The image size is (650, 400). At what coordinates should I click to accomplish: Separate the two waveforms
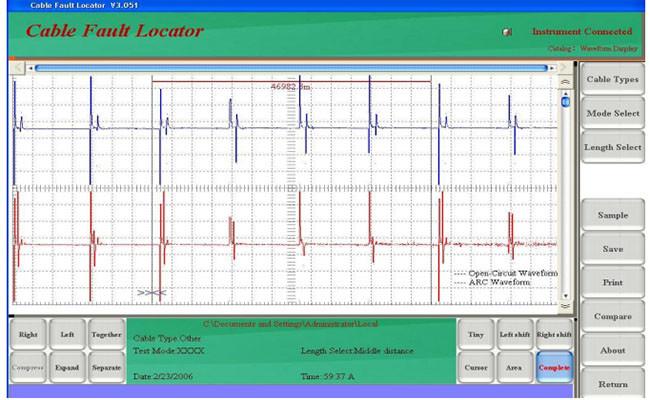107,368
